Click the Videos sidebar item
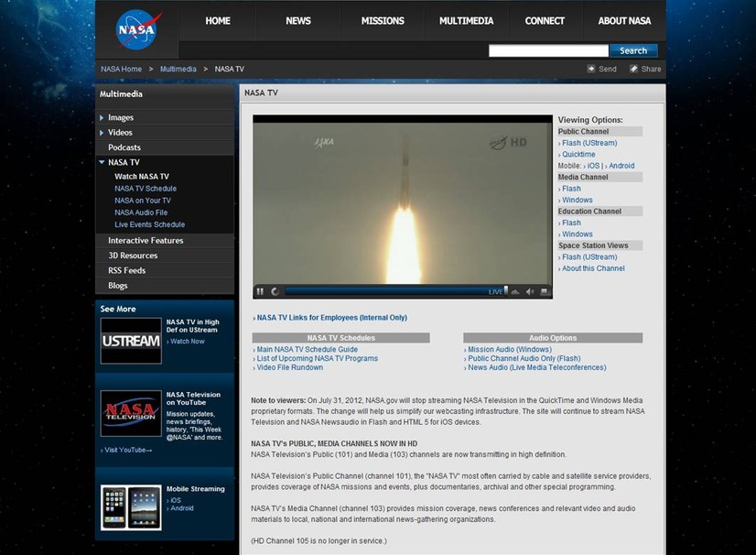 click(x=120, y=133)
